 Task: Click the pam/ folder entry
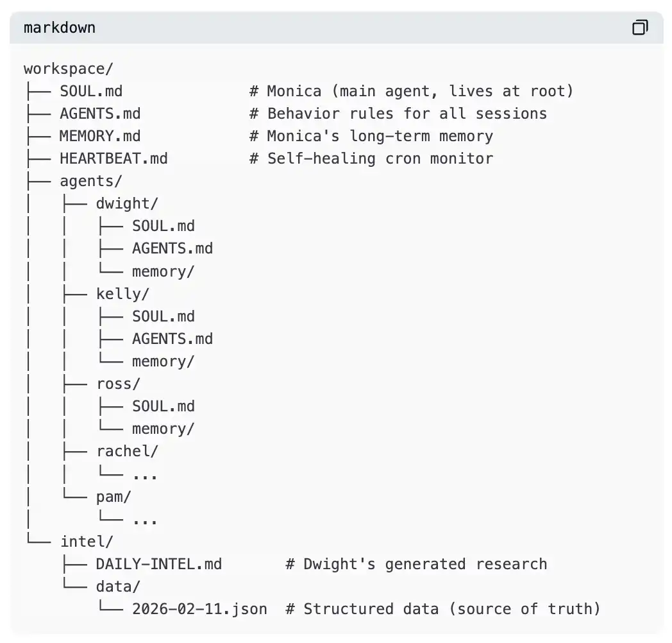point(113,496)
